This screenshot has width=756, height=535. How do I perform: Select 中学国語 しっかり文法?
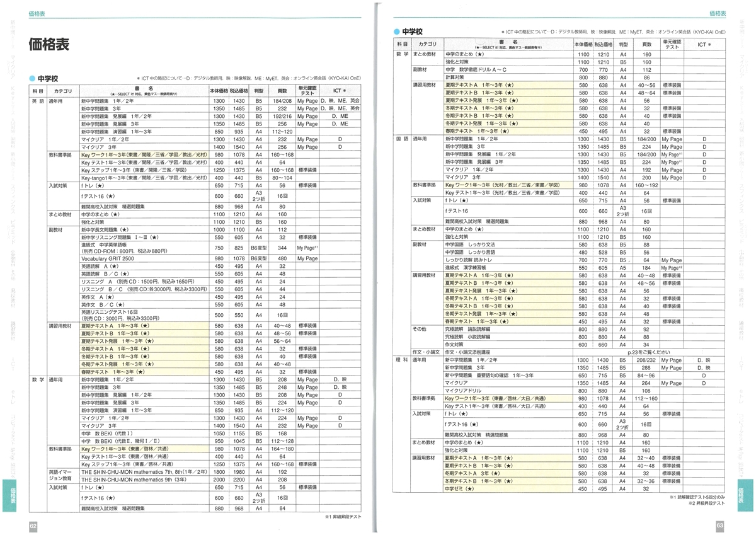(x=470, y=244)
